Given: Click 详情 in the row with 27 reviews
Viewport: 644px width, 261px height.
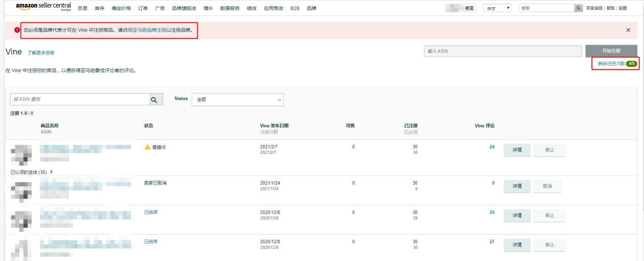Looking at the screenshot, I should click(517, 244).
